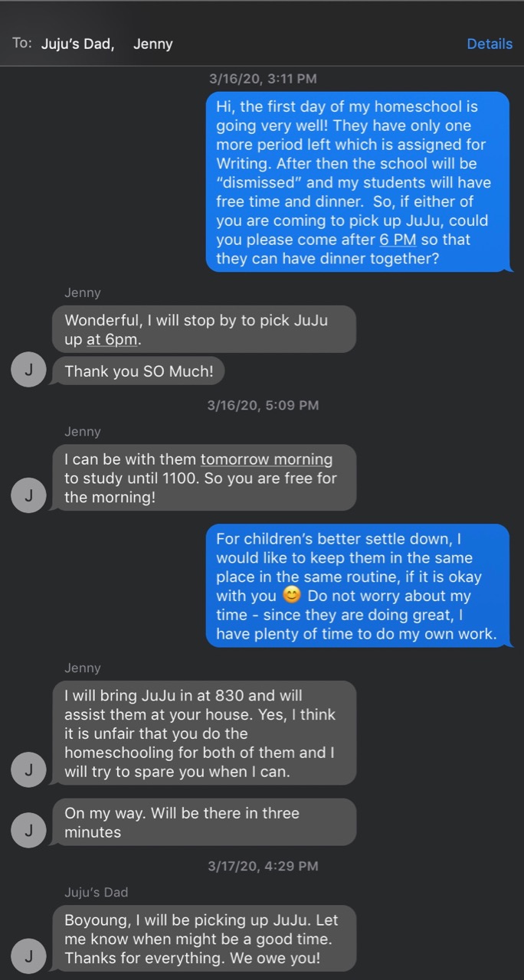Select the Jenny recipient in To field

[152, 44]
